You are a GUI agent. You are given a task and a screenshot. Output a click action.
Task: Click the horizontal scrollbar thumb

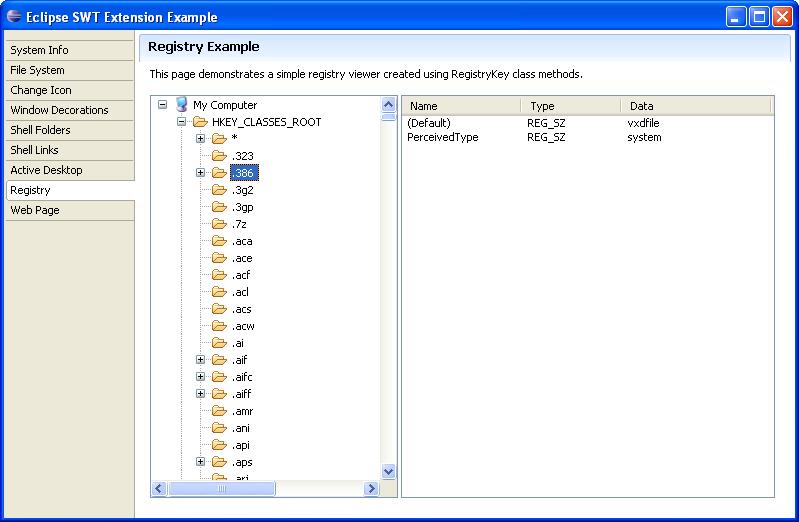(x=222, y=488)
